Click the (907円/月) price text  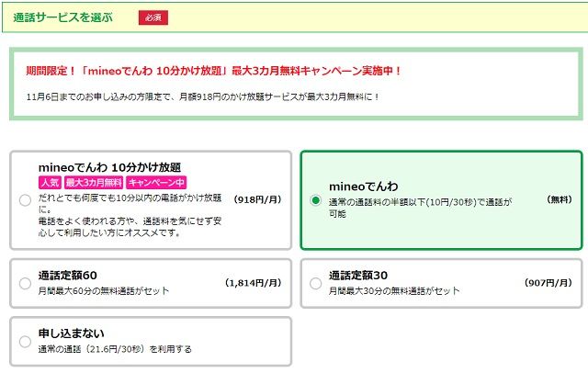click(x=548, y=283)
